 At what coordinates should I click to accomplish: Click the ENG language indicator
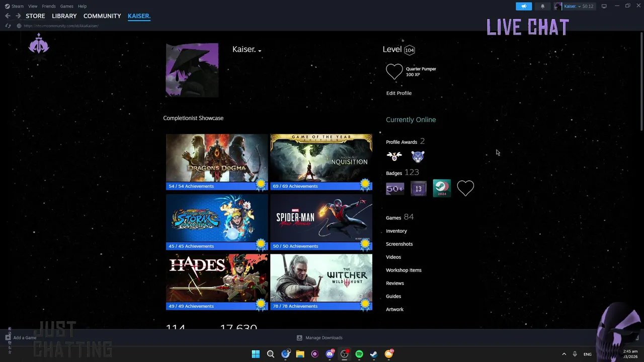587,354
